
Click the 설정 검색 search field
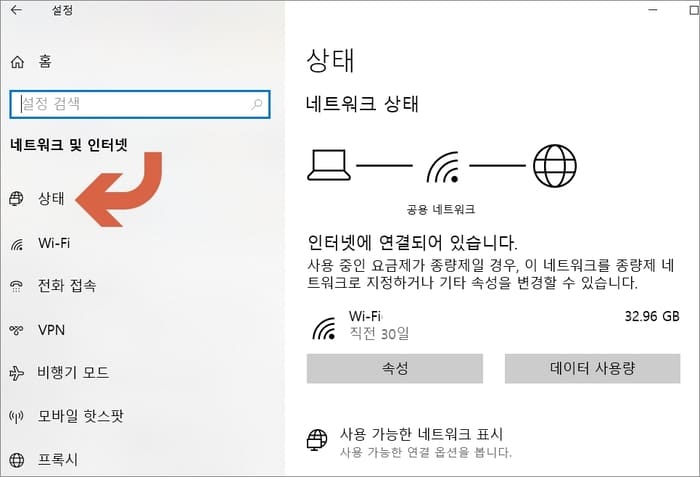pyautogui.click(x=140, y=105)
